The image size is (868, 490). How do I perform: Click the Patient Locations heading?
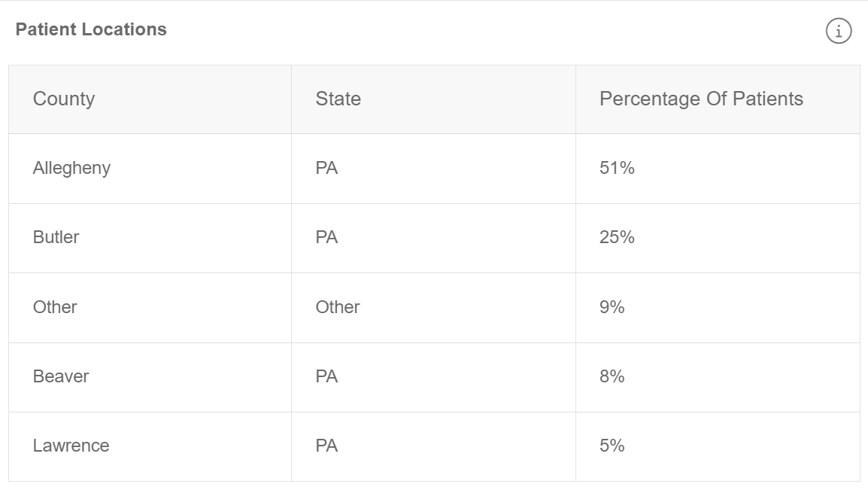(91, 29)
